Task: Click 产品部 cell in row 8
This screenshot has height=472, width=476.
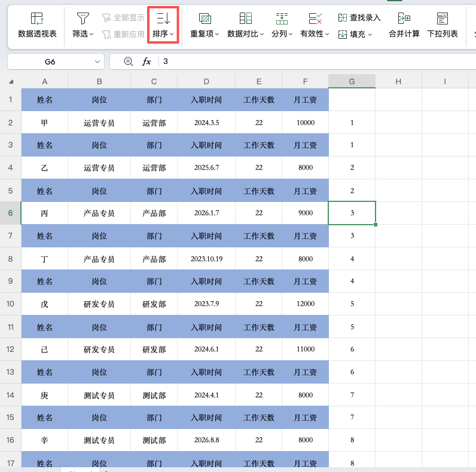Action: (x=154, y=259)
